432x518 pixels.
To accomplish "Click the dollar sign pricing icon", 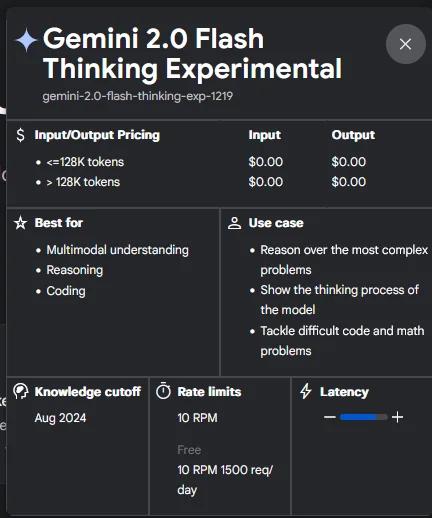I will (20, 135).
